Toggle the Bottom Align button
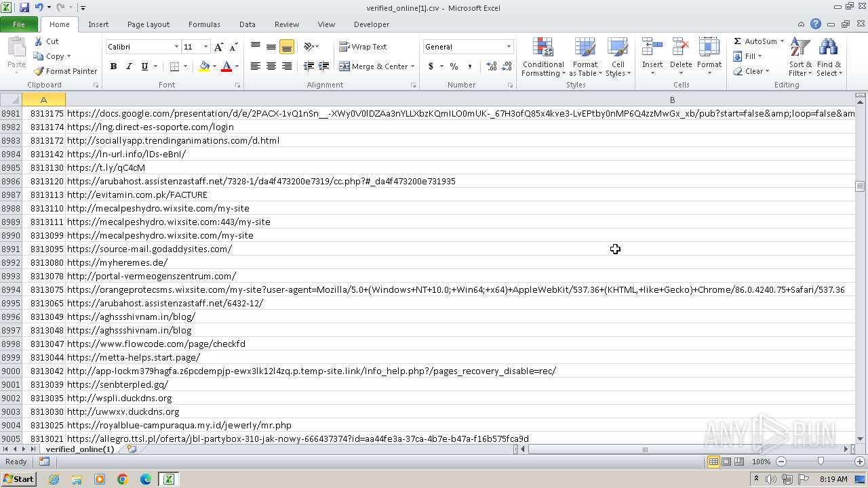The width and height of the screenshot is (868, 488). (x=287, y=47)
